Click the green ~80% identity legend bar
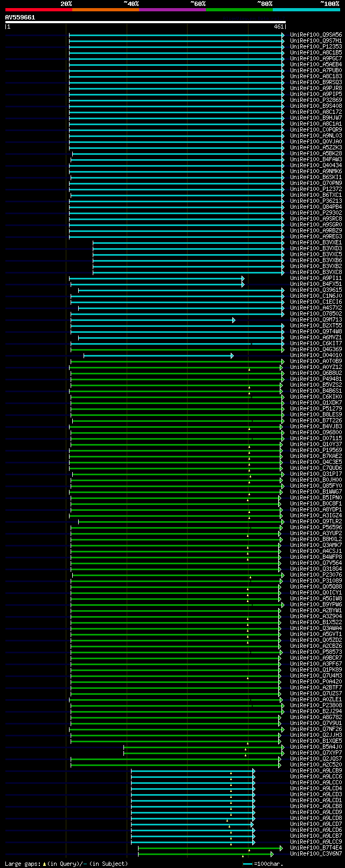The width and height of the screenshot is (345, 868). click(239, 10)
